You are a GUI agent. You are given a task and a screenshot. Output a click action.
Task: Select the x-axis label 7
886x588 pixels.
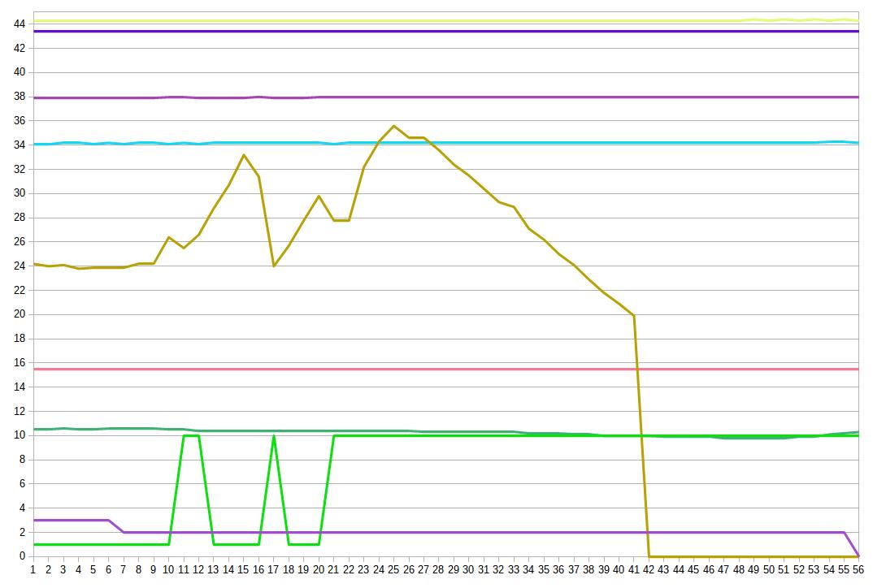click(124, 570)
